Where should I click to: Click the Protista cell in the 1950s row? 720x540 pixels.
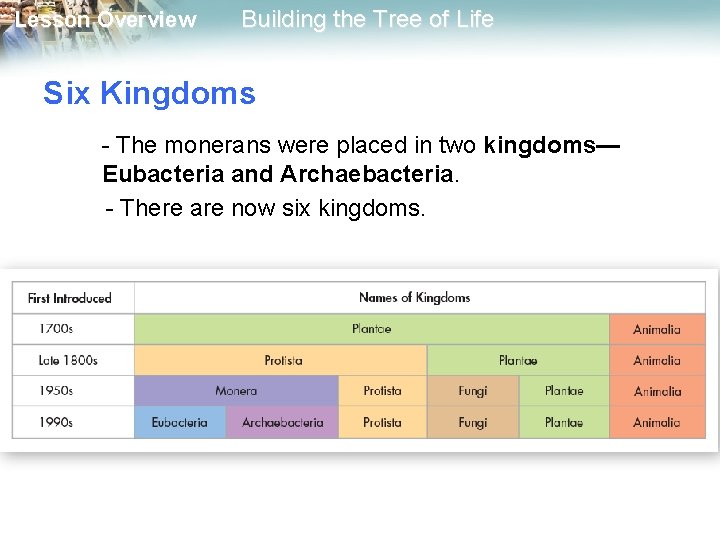pos(383,391)
